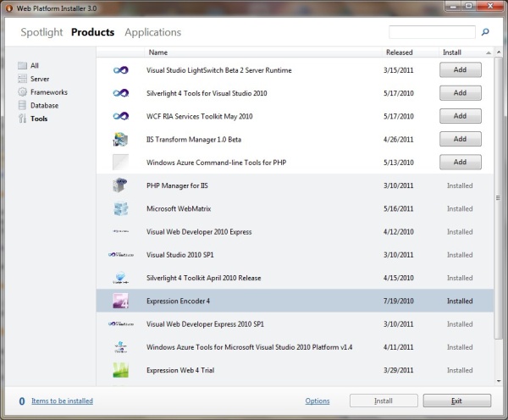Sort by the Install column header
508x420 pixels.
coord(466,52)
